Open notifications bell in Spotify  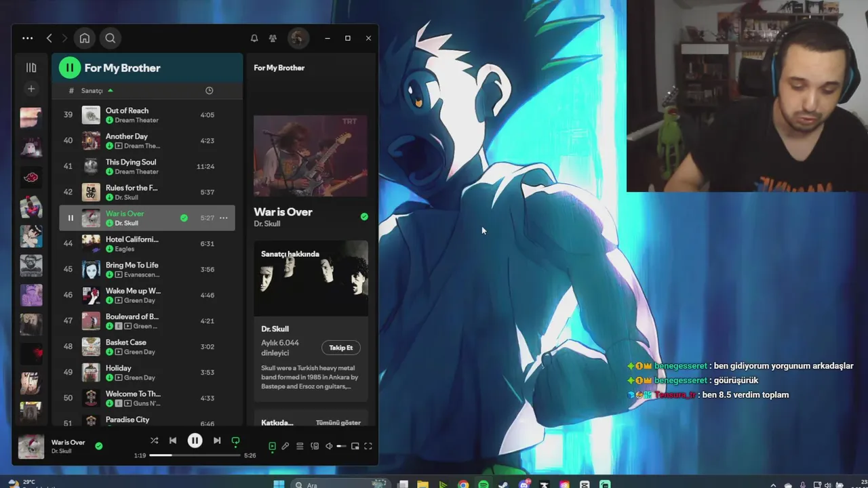pyautogui.click(x=254, y=39)
